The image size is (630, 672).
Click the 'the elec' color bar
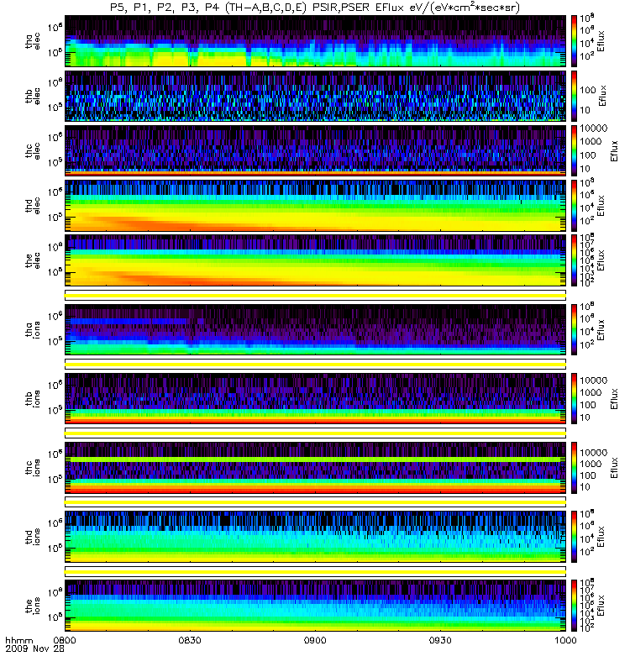(575, 260)
